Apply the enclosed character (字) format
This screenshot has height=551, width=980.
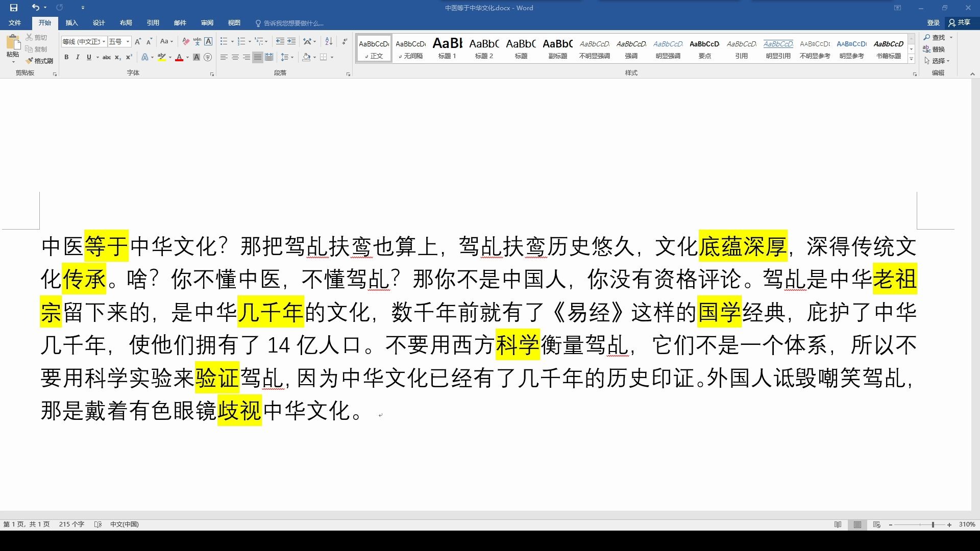point(208,57)
